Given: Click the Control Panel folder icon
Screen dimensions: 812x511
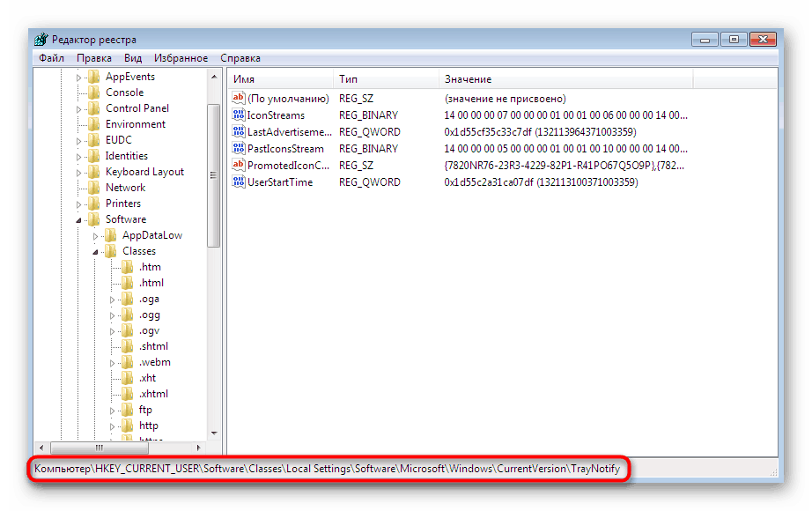Looking at the screenshot, I should click(93, 108).
